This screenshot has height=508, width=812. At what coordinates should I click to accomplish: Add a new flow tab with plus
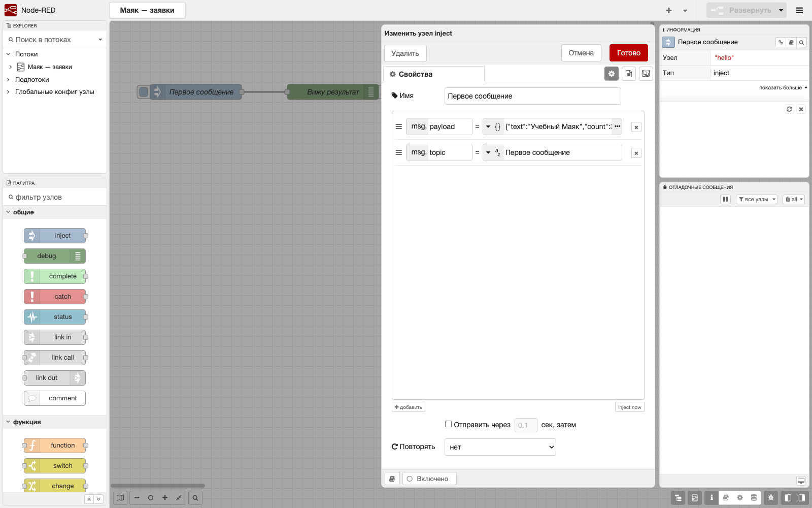tap(669, 10)
